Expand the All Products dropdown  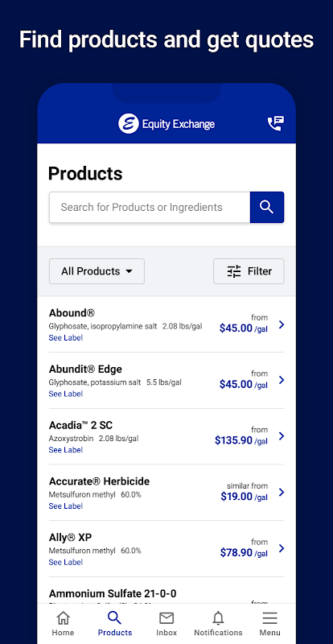coord(97,271)
